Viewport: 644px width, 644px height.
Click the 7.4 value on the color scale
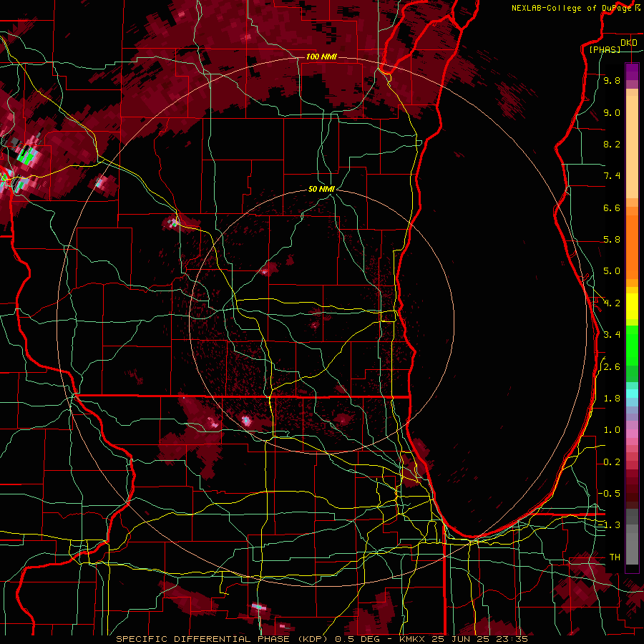[612, 176]
